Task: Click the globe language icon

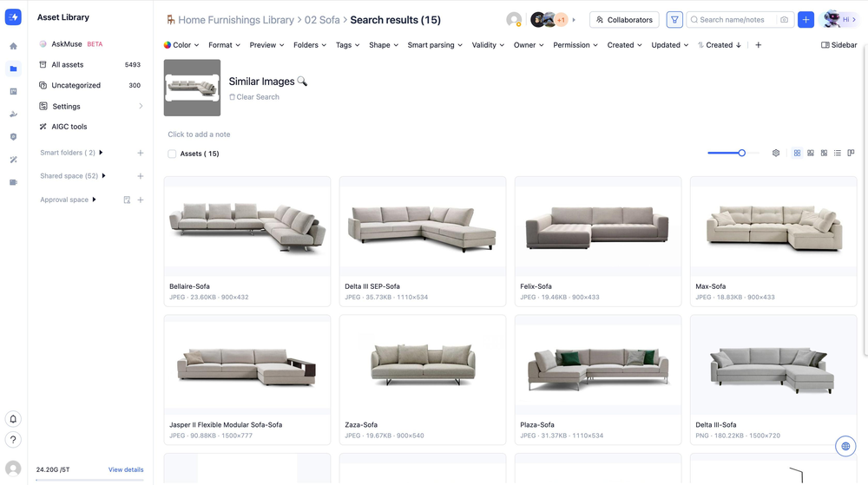Action: [845, 447]
